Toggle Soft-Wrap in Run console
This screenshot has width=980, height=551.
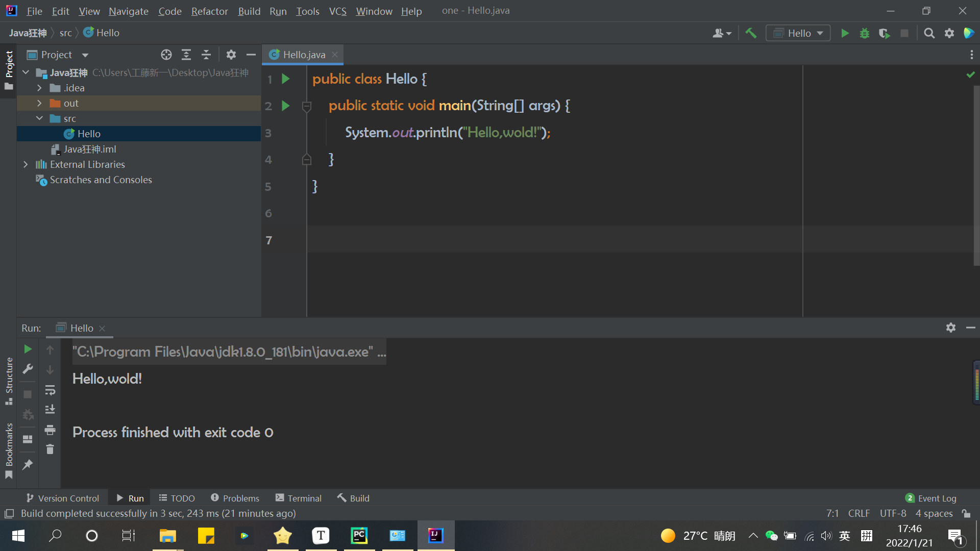(x=50, y=390)
